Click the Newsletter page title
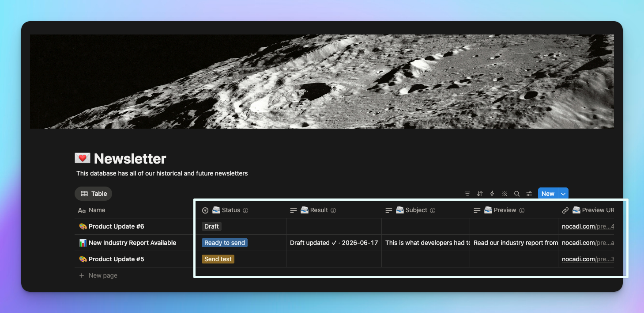 (130, 158)
